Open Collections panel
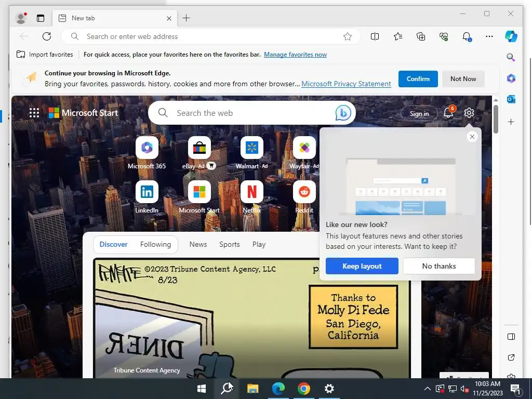 pyautogui.click(x=421, y=36)
